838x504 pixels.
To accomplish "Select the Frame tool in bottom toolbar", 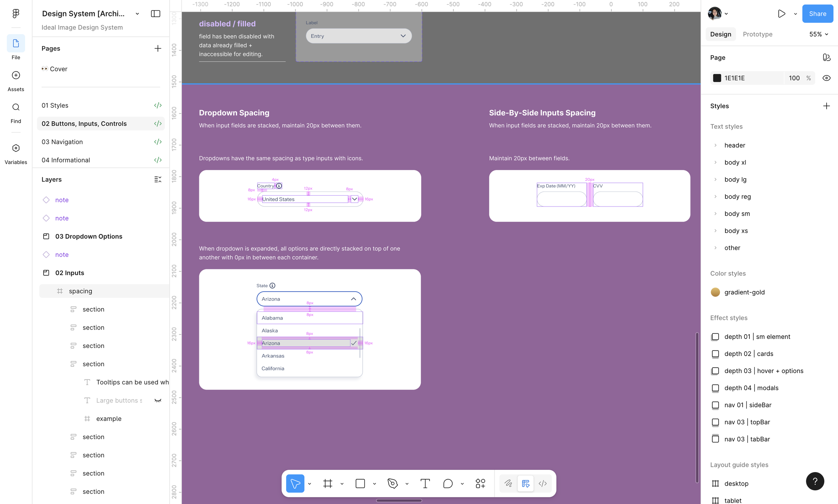I will click(x=327, y=483).
